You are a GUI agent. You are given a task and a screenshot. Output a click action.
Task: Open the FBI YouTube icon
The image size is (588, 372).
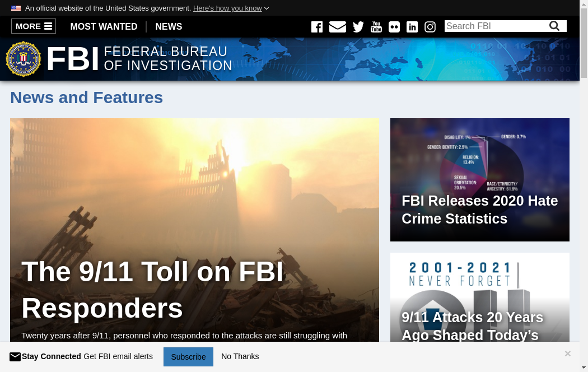(x=376, y=27)
